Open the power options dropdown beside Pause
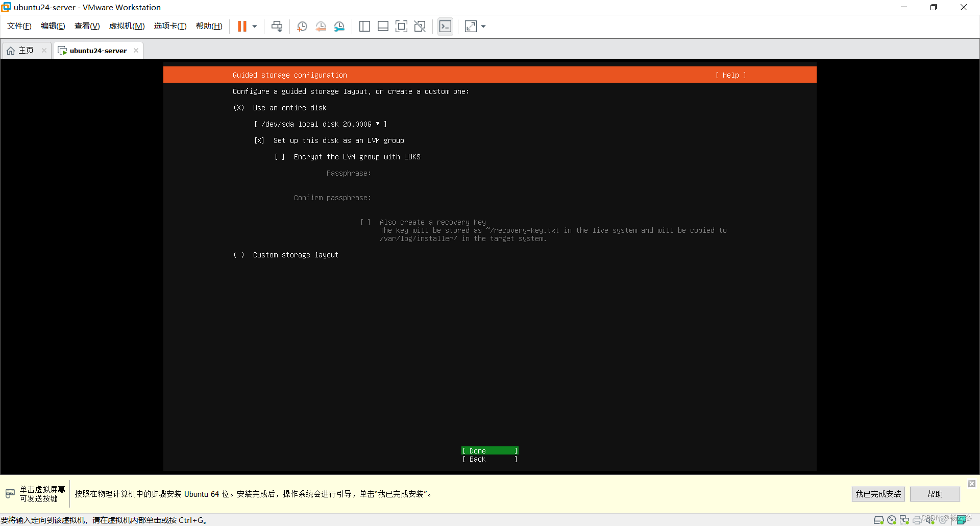The height and width of the screenshot is (526, 980). click(x=255, y=27)
